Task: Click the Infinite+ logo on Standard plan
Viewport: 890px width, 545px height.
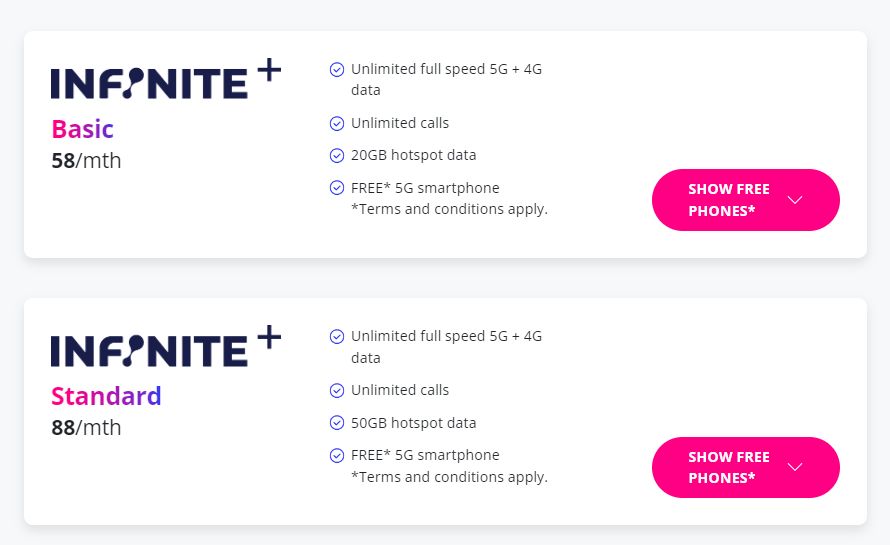Action: pos(166,346)
